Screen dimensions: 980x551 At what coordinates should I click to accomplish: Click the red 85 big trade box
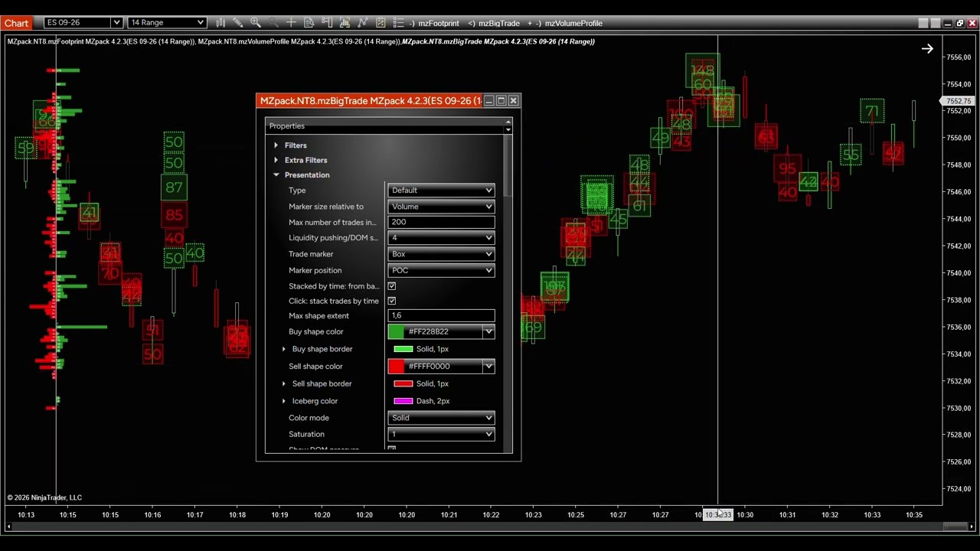click(174, 215)
